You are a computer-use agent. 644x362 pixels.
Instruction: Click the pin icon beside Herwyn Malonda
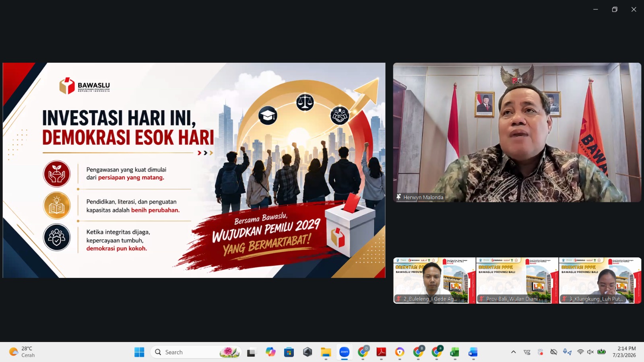pyautogui.click(x=398, y=197)
